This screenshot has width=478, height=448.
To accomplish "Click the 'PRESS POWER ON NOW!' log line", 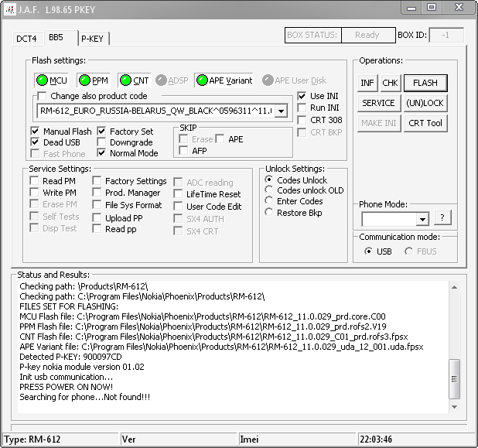I will click(x=67, y=387).
